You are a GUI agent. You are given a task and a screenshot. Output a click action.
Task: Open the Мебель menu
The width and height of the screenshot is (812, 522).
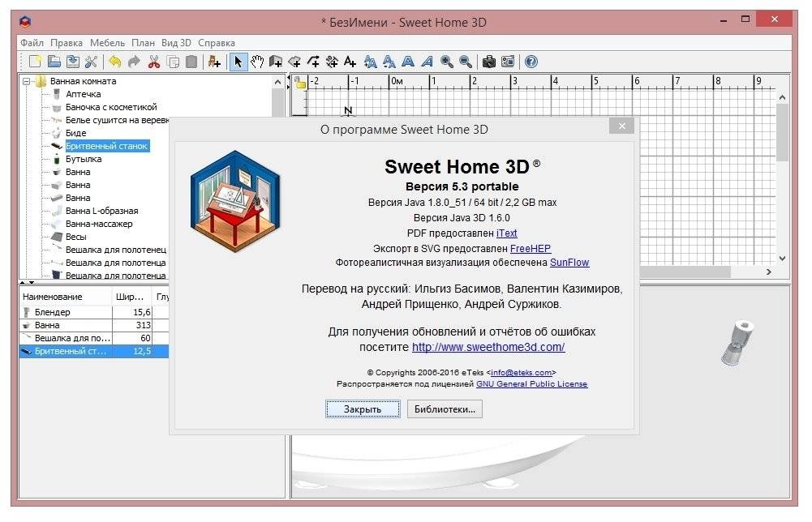[x=107, y=43]
